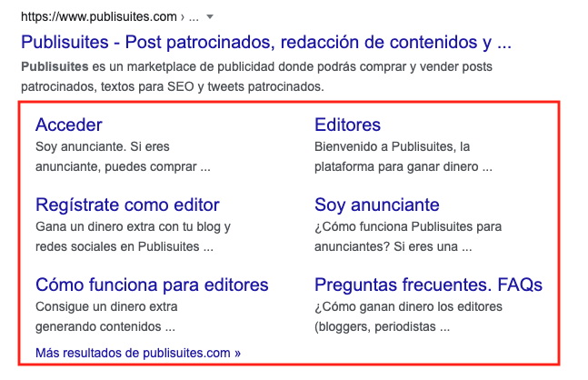Open the Acceder sitelink
Viewport: 588px width, 380px height.
pyautogui.click(x=68, y=125)
